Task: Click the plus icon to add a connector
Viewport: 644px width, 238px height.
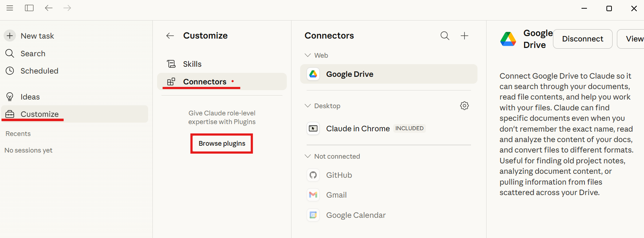Action: click(x=464, y=36)
